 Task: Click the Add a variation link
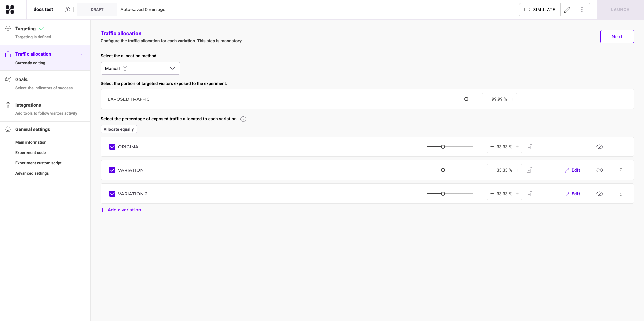[x=124, y=210]
